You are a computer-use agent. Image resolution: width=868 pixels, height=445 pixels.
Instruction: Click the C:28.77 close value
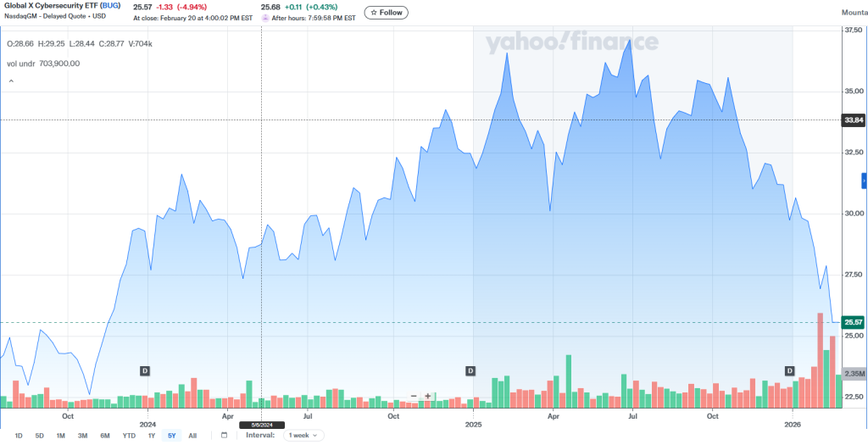109,44
